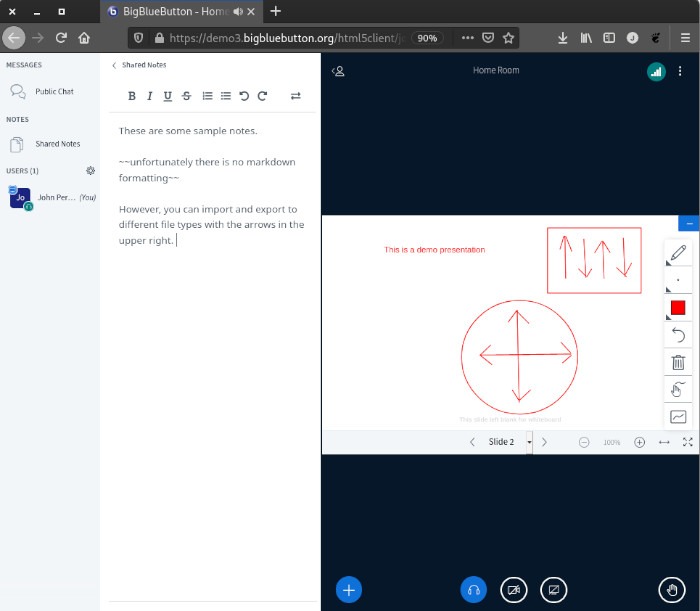Share webcam button
The image size is (700, 611).
pos(513,590)
